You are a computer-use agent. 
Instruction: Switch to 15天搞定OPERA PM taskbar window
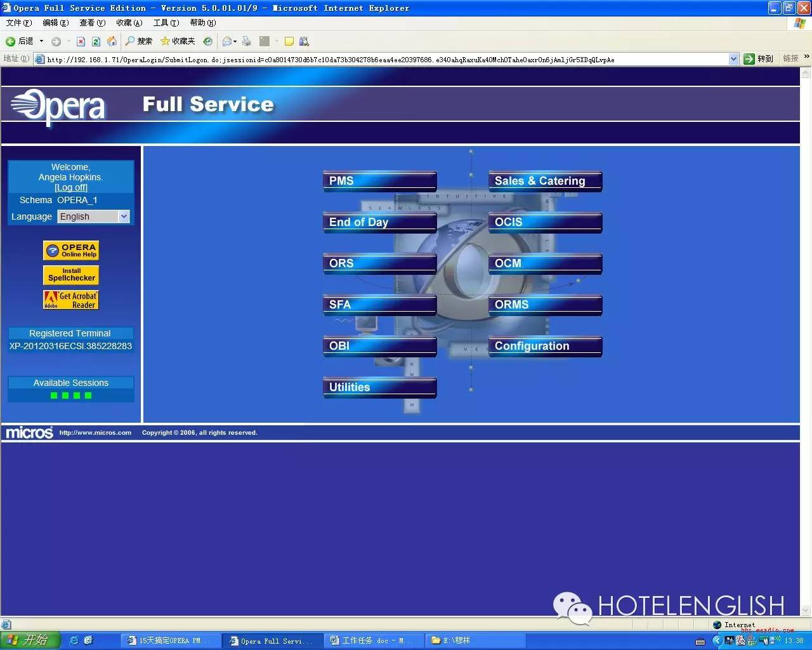170,640
